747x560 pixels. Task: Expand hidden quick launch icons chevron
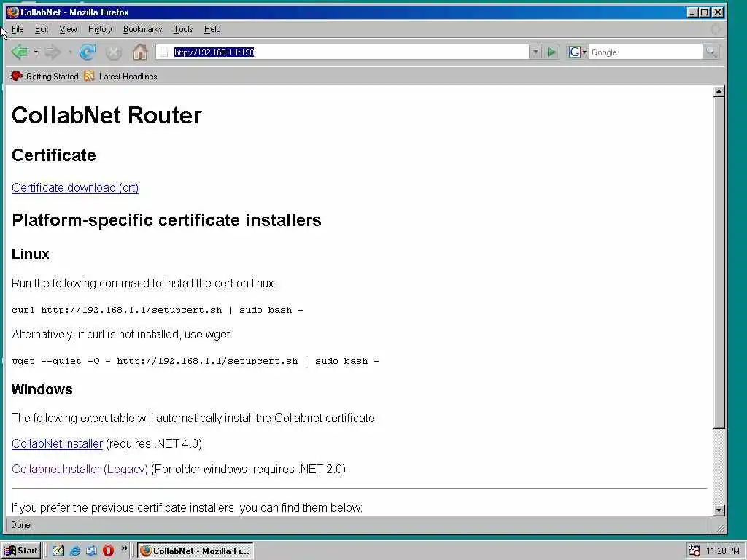point(124,548)
